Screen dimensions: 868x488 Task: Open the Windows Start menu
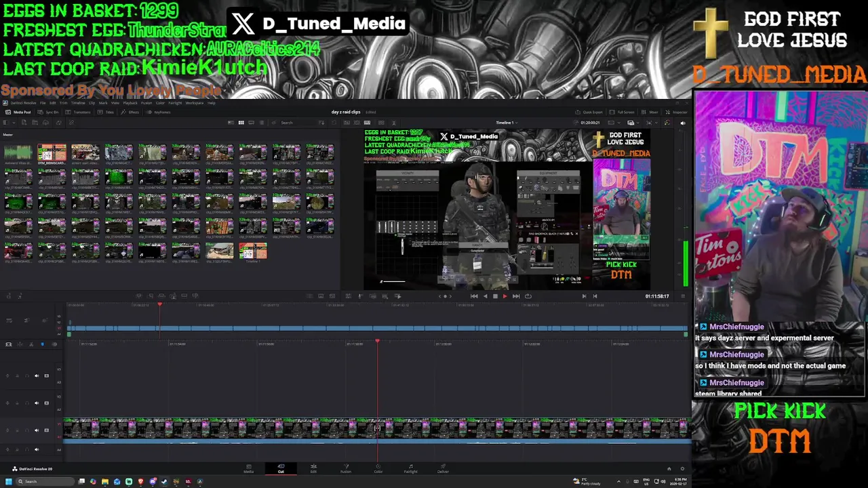coord(9,482)
